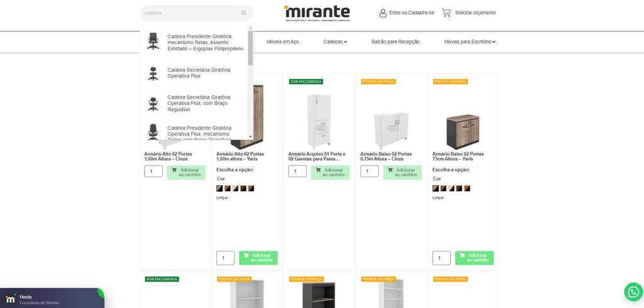The height and width of the screenshot is (308, 644).
Task: Click the shopping cart icon in header
Action: pyautogui.click(x=446, y=13)
